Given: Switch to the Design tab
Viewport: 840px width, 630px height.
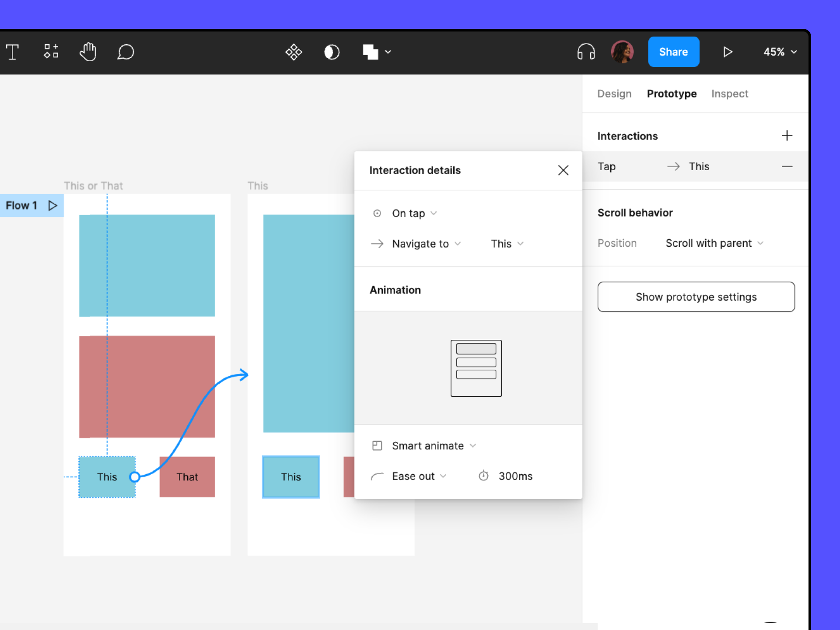Looking at the screenshot, I should (x=614, y=93).
